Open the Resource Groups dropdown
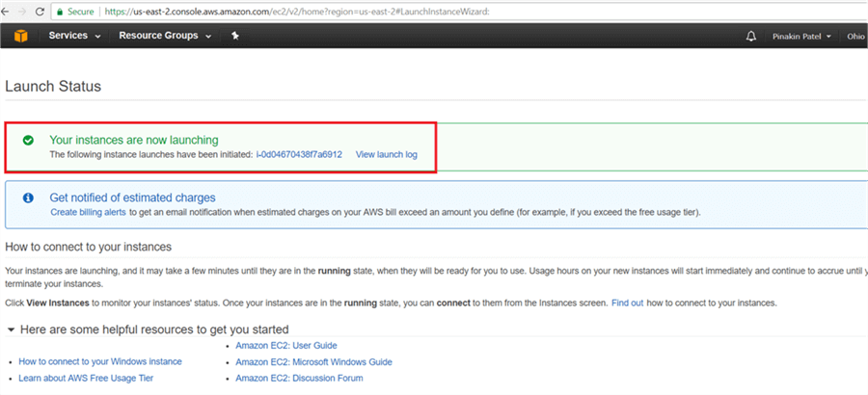Viewport: 868px width, 395px height. point(165,36)
